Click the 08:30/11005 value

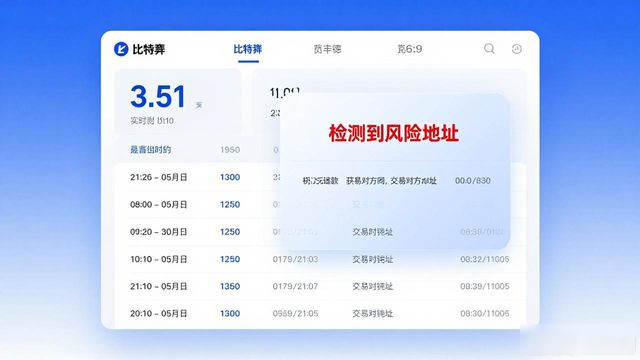[x=485, y=313]
